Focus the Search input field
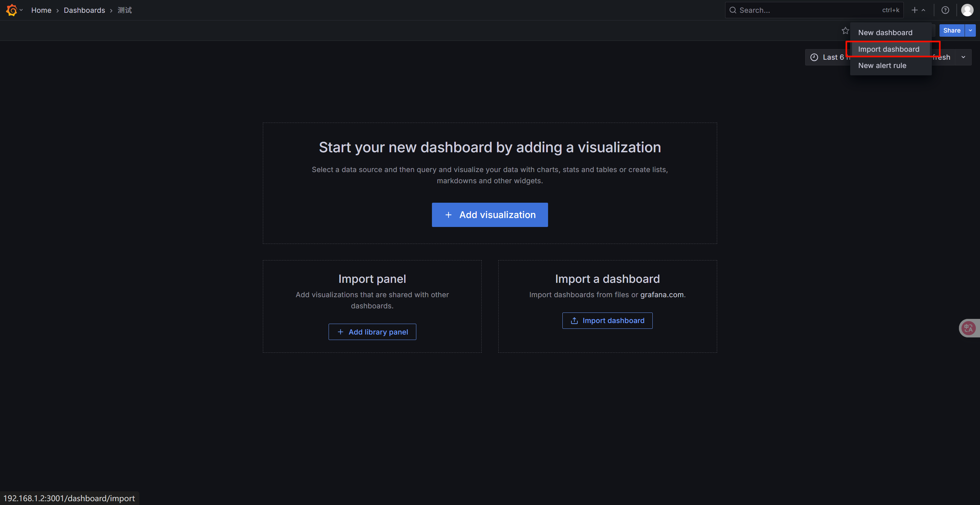Image resolution: width=980 pixels, height=505 pixels. [x=806, y=10]
